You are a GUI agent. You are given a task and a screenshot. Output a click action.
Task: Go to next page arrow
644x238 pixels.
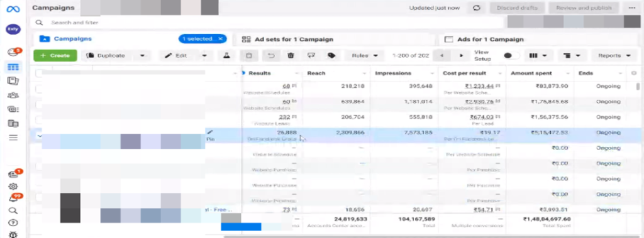(461, 55)
